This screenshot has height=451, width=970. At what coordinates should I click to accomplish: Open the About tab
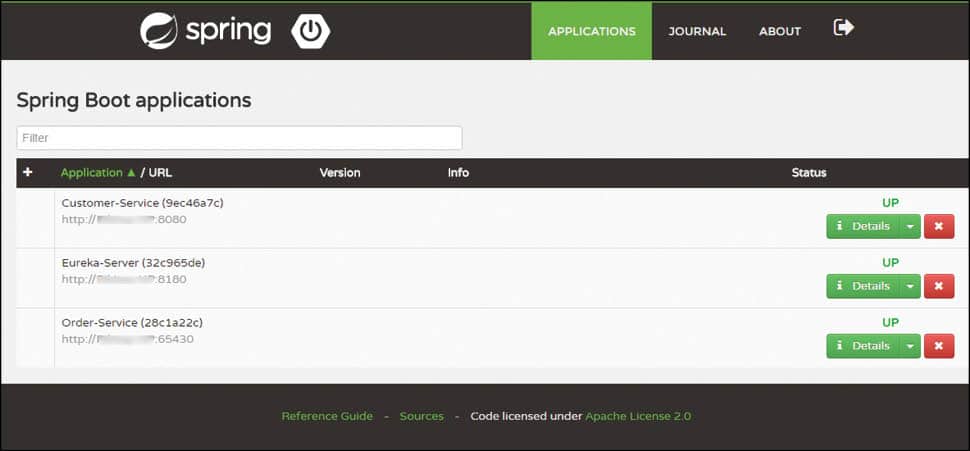pyautogui.click(x=779, y=31)
